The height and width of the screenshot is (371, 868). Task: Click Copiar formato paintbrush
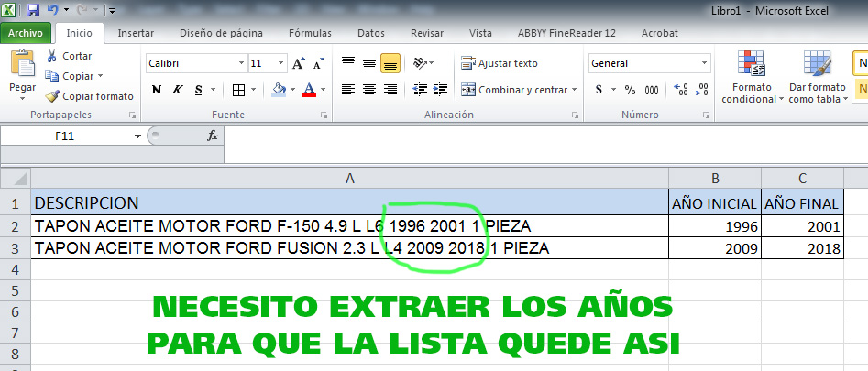pyautogui.click(x=90, y=96)
